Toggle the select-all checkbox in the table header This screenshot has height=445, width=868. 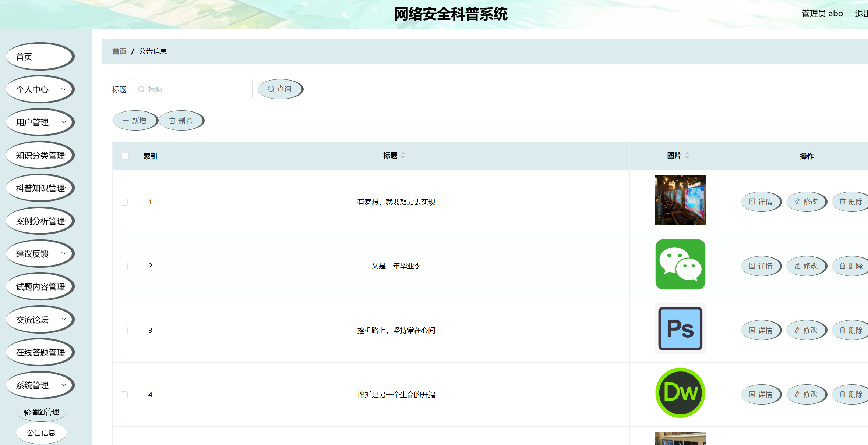point(125,156)
